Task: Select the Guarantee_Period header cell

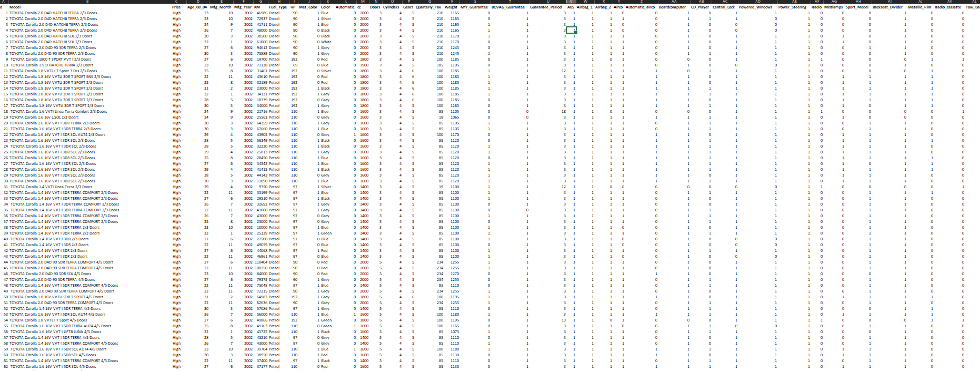Action: pyautogui.click(x=546, y=7)
